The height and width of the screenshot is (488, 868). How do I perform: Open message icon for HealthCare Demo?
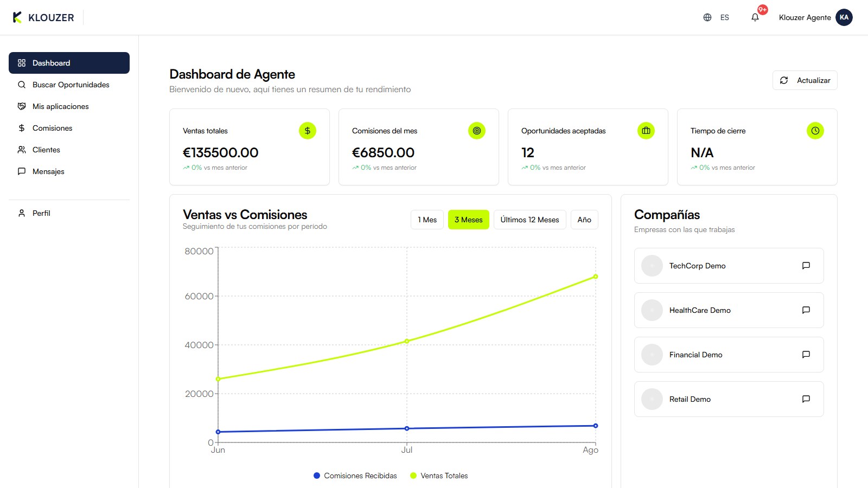click(806, 310)
